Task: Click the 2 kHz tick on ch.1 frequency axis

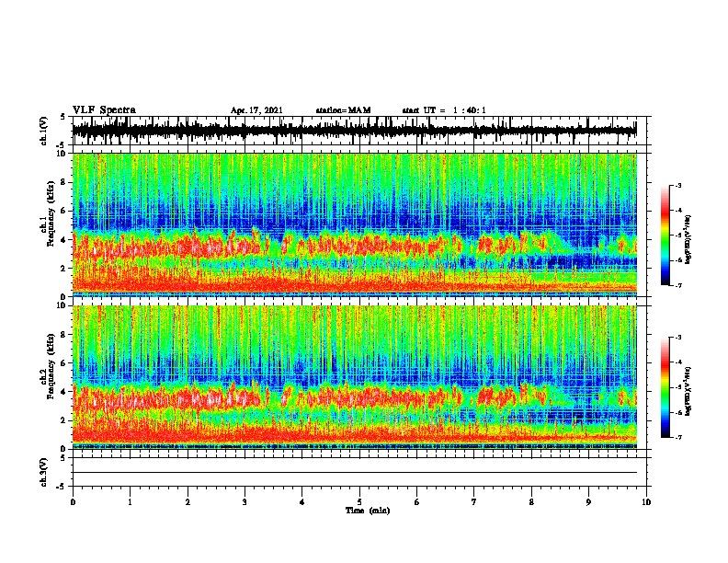Action: pos(63,268)
